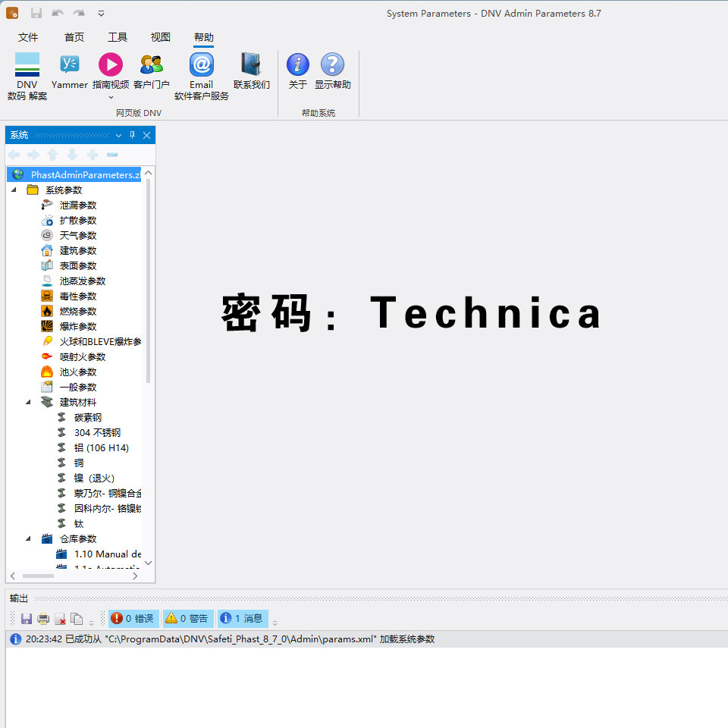Open the 文件 menu
728x728 pixels.
click(28, 37)
